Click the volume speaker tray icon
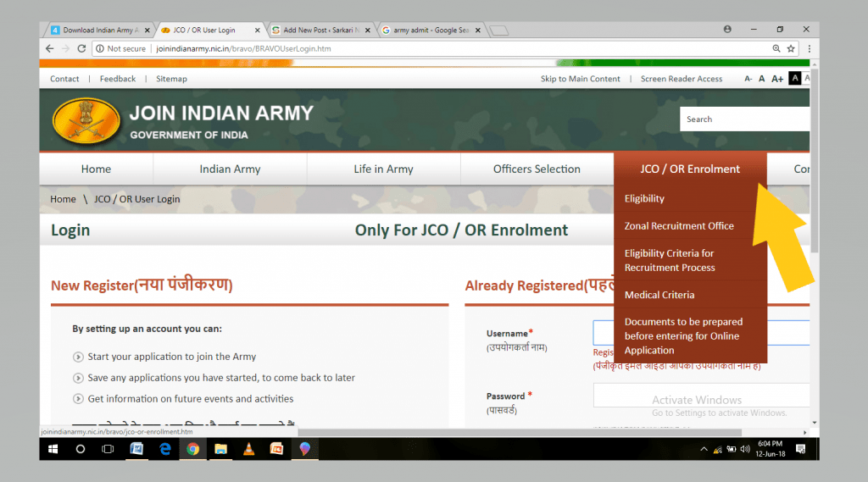The image size is (868, 482). tap(745, 449)
